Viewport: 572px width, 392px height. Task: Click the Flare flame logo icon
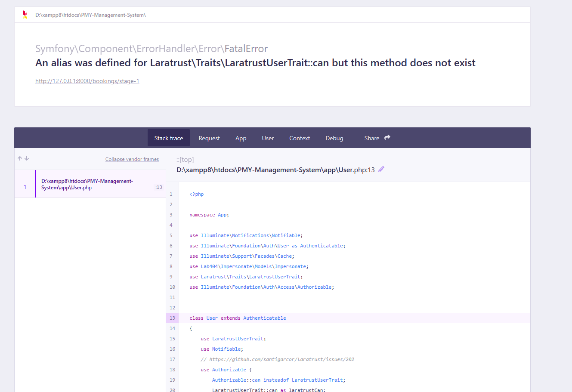25,14
